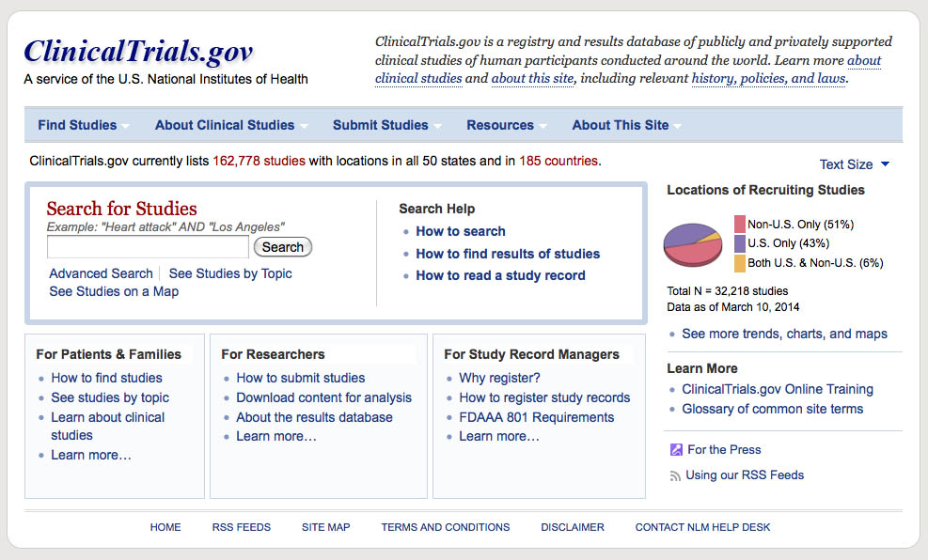View Glossary of common site terms
Screen dimensions: 928x560
(772, 409)
